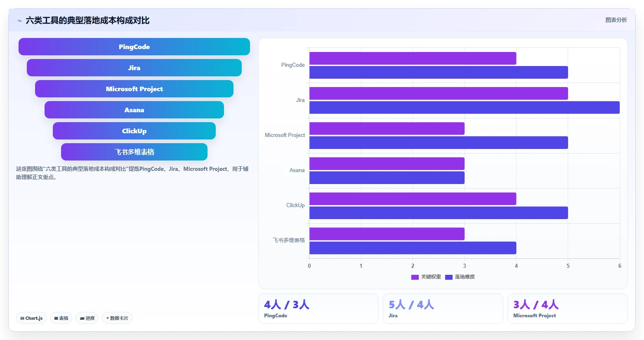Click the Jira y-axis label
This screenshot has height=340, width=644.
(300, 100)
